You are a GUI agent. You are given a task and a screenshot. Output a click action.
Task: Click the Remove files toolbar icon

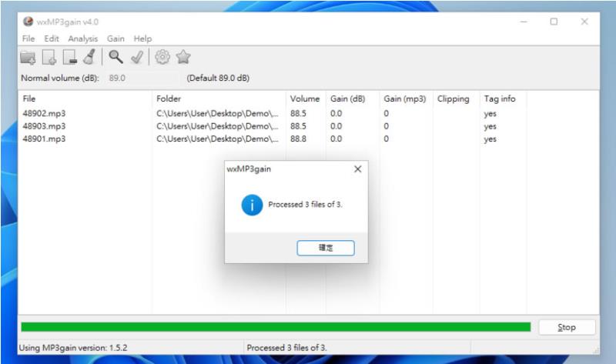(x=70, y=57)
